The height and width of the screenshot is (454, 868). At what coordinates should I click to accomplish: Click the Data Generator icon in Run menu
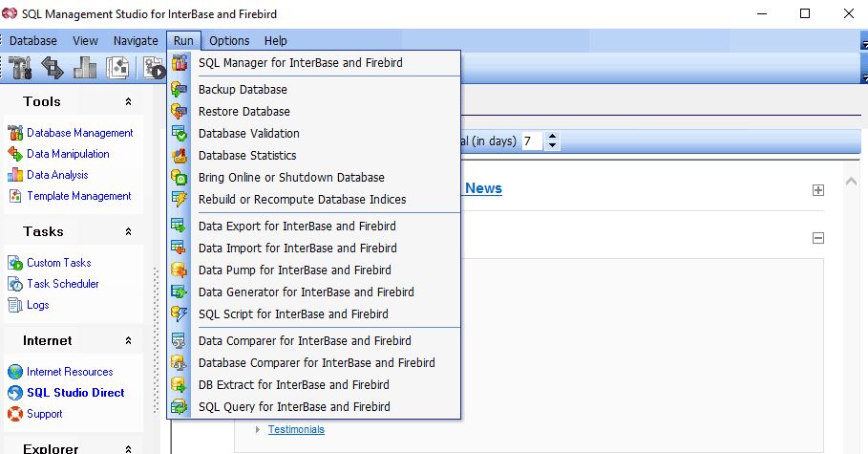click(x=179, y=292)
